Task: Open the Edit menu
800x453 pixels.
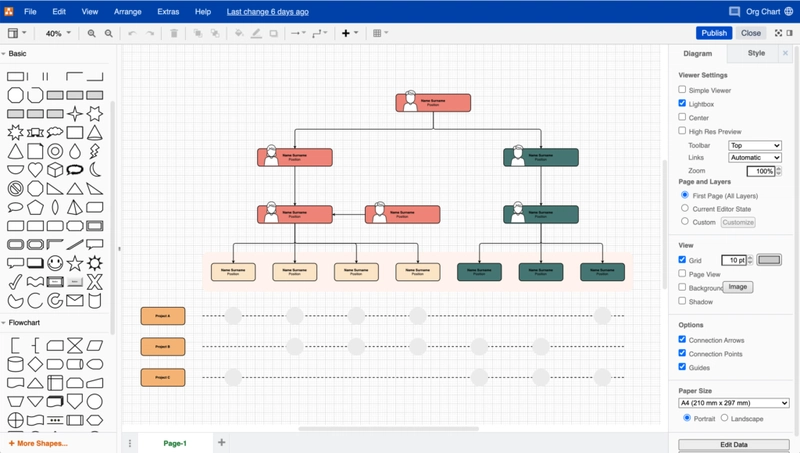Action: [x=59, y=11]
